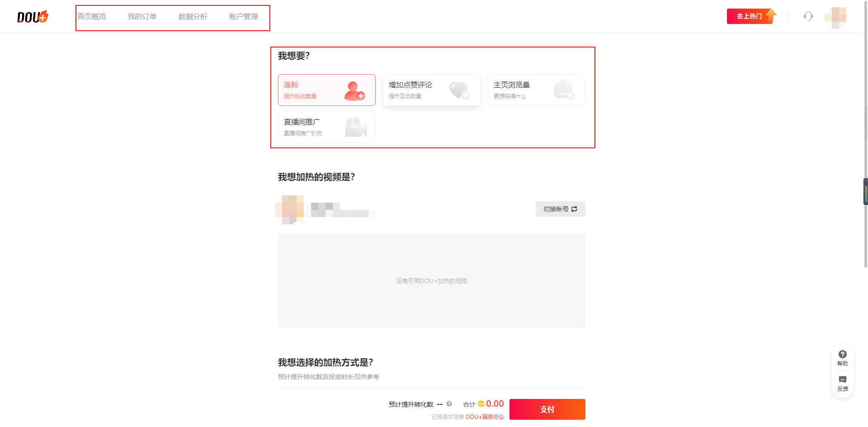Open the DOU+服务协议 link

(x=485, y=417)
